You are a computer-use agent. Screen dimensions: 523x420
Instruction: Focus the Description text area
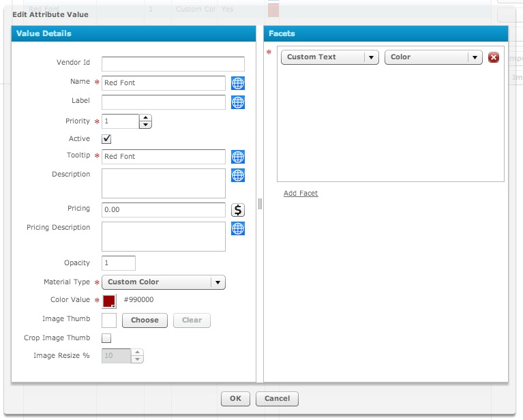[x=164, y=183]
